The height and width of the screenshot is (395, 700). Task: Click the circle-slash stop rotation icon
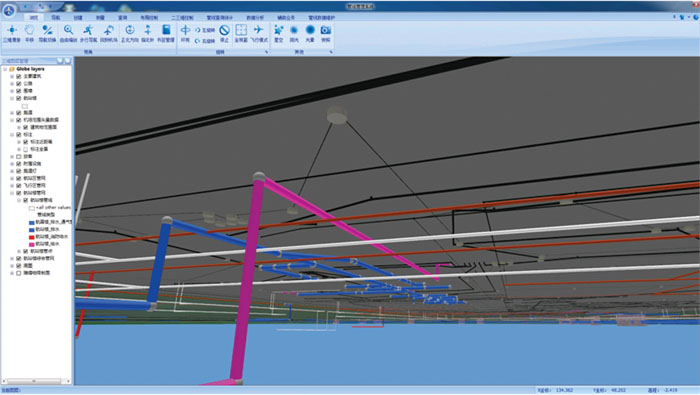click(x=225, y=33)
